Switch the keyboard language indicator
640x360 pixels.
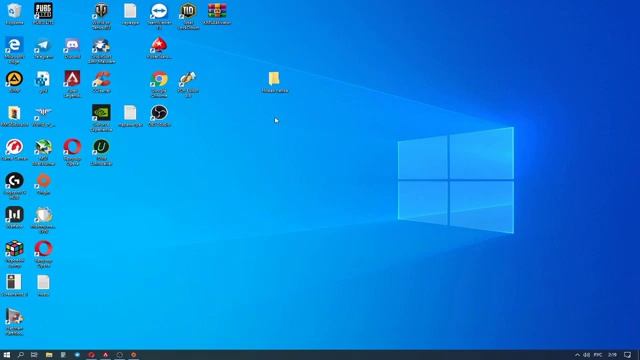[x=598, y=355]
